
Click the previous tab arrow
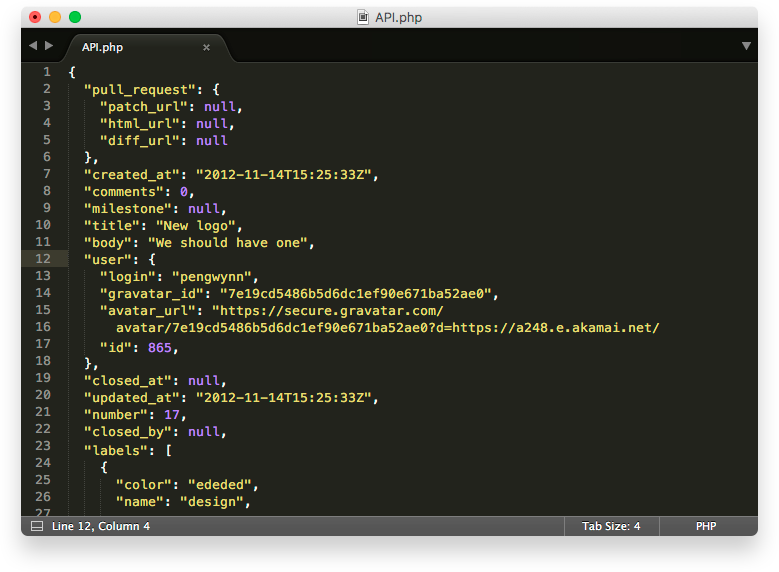(33, 46)
